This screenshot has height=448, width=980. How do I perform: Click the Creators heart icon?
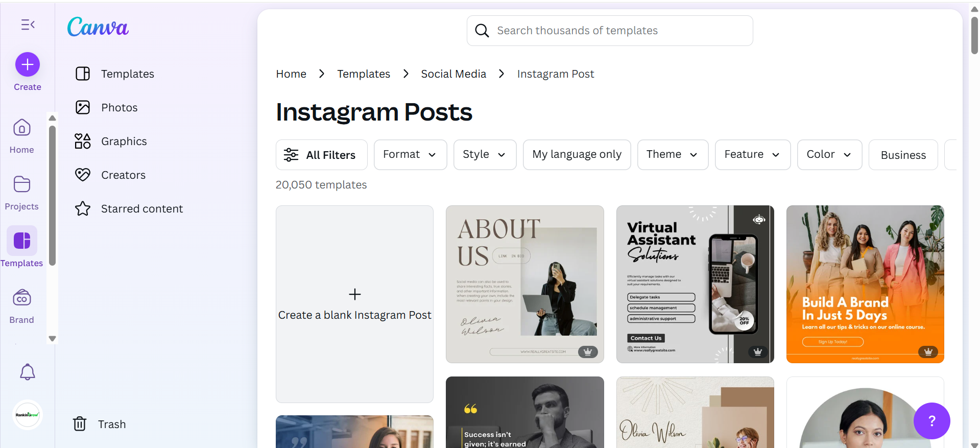point(83,175)
